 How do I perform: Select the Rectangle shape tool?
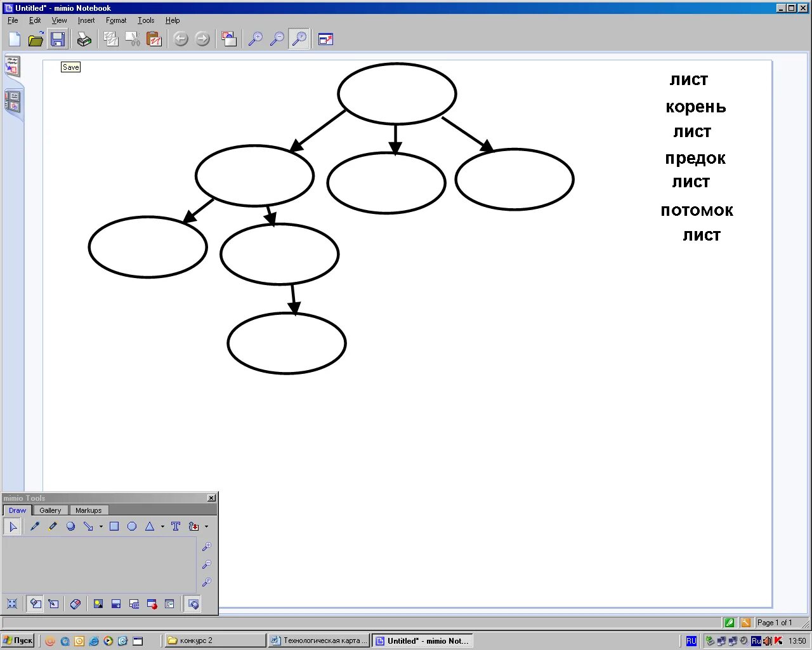click(x=114, y=526)
